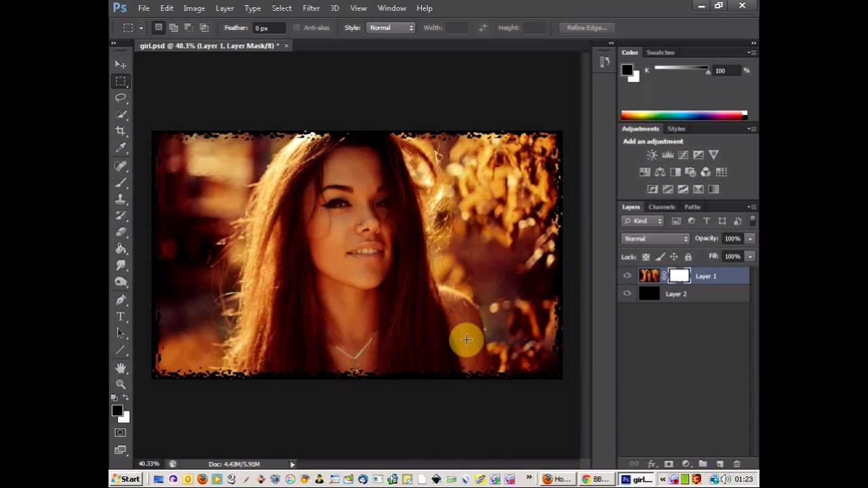Swap width and height values
Viewport: 868px width, 488px height.
pos(483,28)
